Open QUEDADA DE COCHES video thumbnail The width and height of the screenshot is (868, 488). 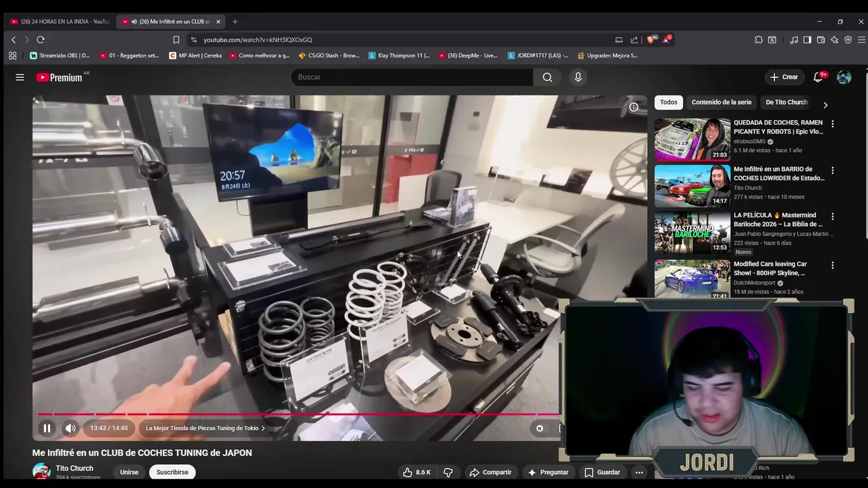[x=692, y=140]
